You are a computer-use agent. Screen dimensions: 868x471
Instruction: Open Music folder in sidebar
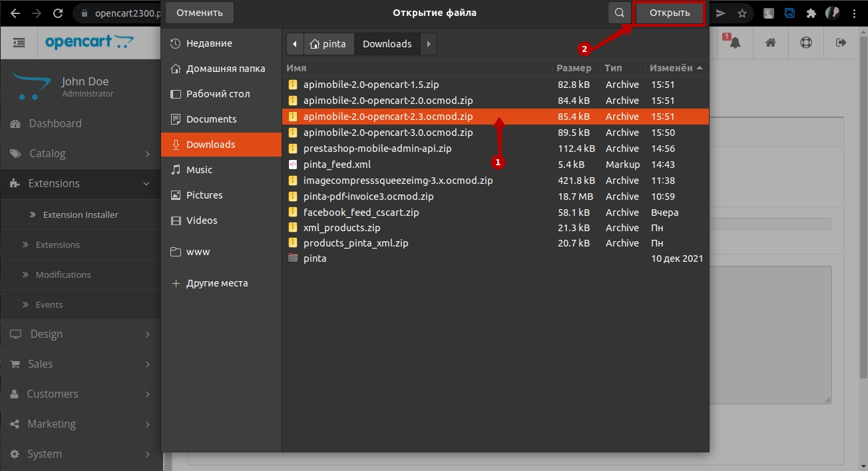click(x=221, y=170)
